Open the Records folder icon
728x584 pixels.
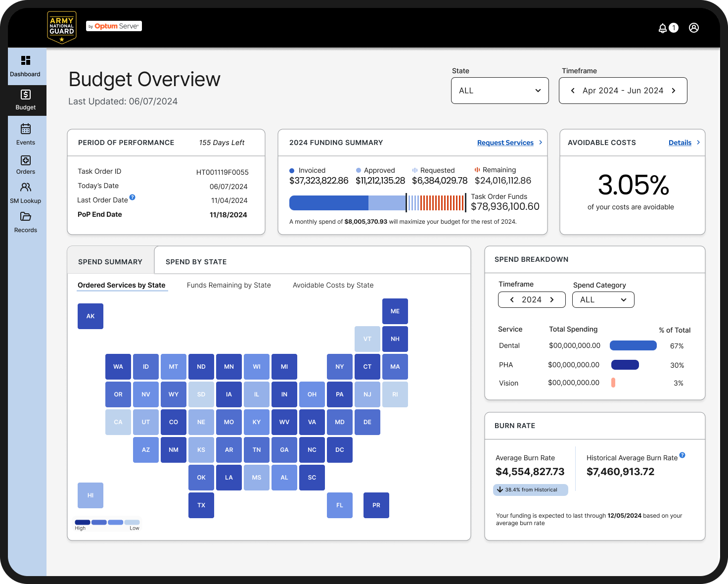(26, 216)
